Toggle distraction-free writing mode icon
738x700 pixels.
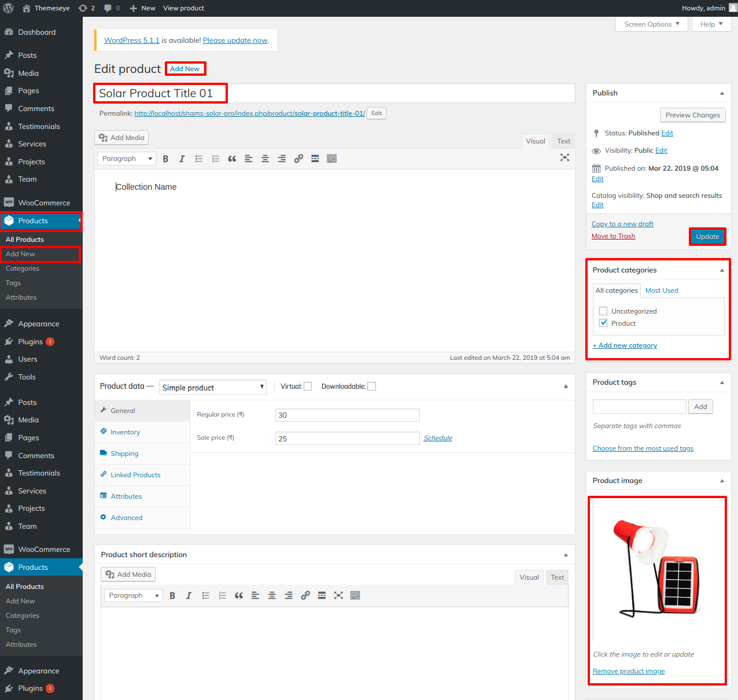pos(564,157)
